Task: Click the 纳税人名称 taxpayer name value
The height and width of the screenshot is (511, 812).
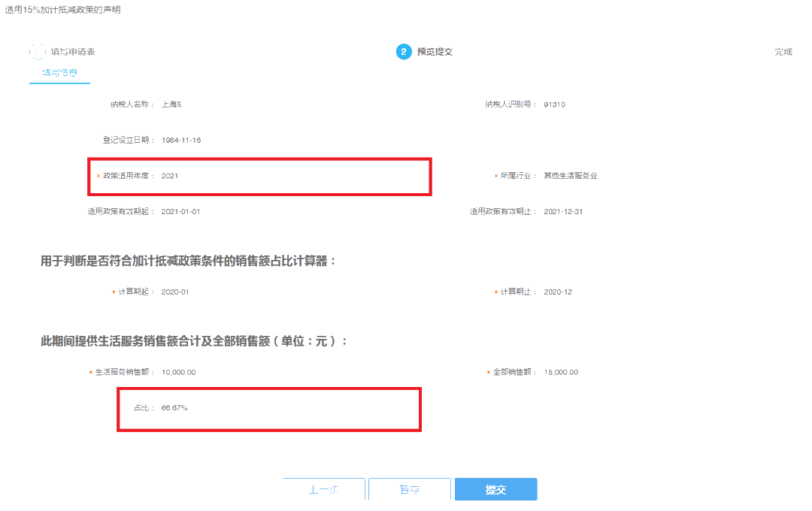Action: (x=173, y=104)
